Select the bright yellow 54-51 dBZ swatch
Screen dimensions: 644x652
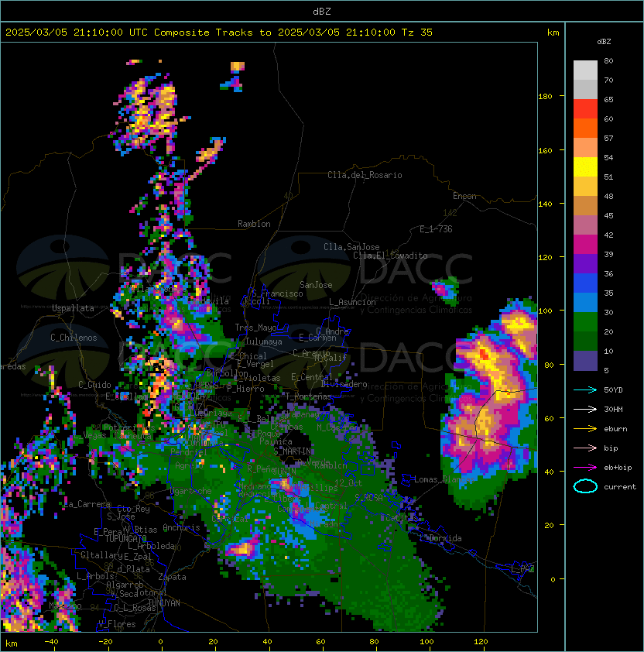[x=585, y=167]
